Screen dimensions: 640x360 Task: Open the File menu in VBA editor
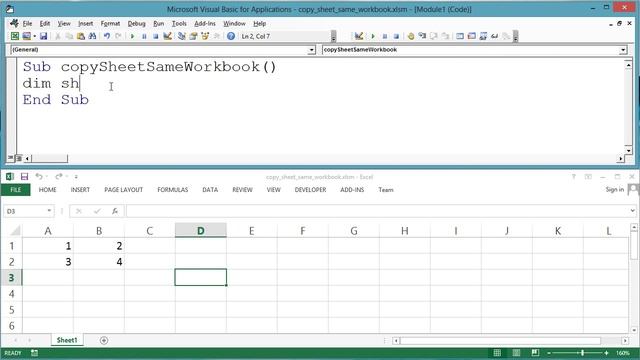(27, 24)
